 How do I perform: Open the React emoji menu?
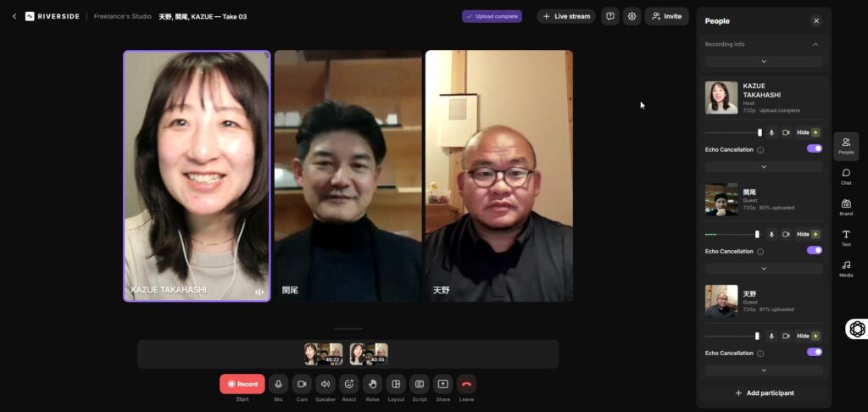348,384
